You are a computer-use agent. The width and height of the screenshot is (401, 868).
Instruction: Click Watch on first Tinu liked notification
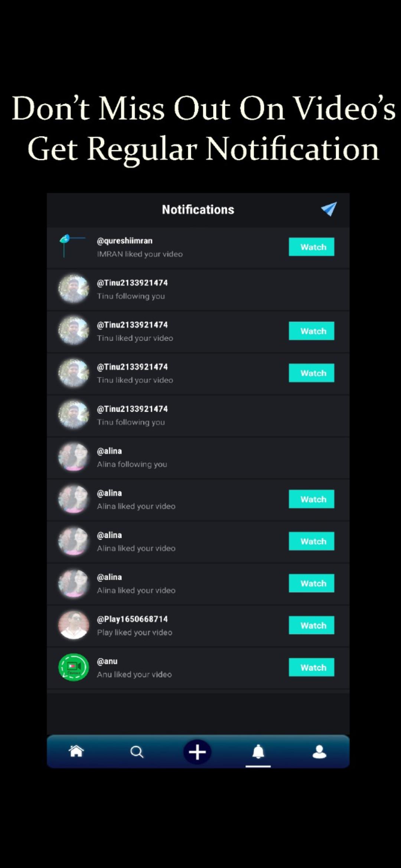tap(312, 331)
